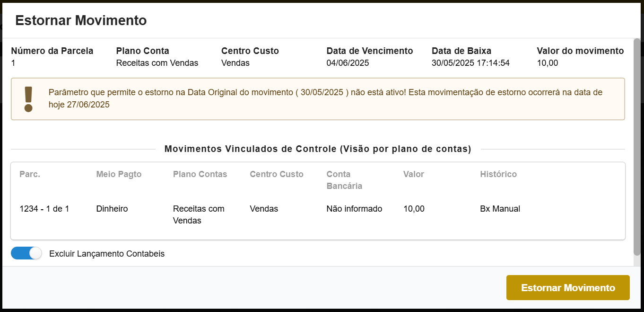Select the Plano Contas column header
Viewport: 644px width, 312px height.
(200, 174)
